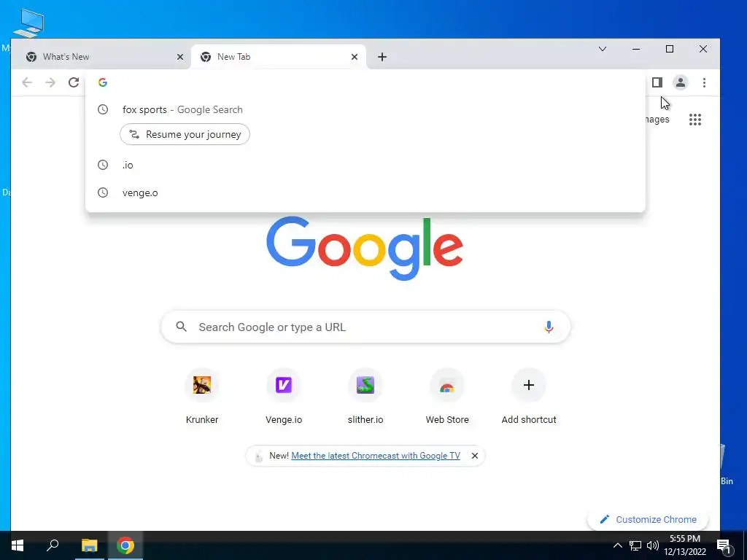
Task: Close the New Tab tab
Action: [355, 57]
